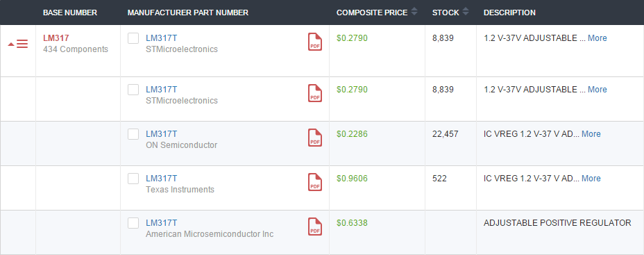Select the American Microsemiconductor Inc manufacturer name
The height and width of the screenshot is (255, 644).
tap(210, 234)
